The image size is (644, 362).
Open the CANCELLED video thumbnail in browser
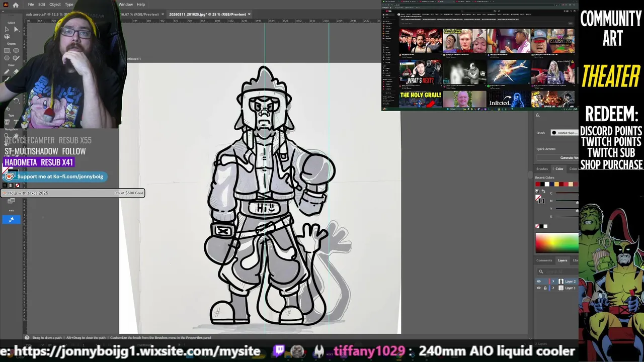pos(552,41)
